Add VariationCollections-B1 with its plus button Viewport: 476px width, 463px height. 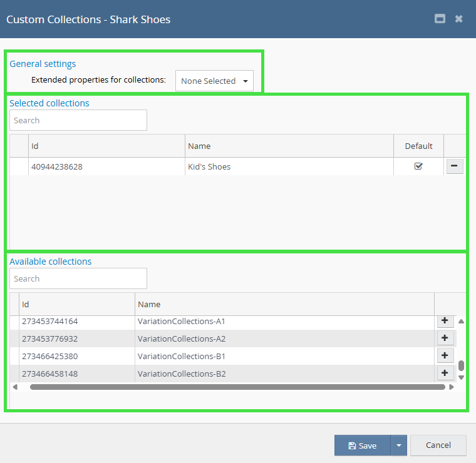(x=445, y=355)
